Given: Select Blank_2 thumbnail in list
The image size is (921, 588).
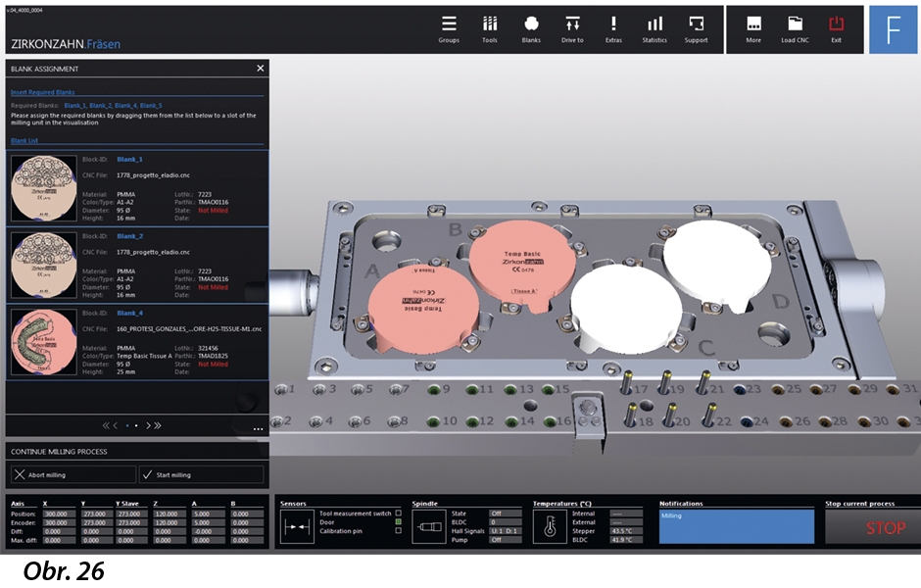Looking at the screenshot, I should pyautogui.click(x=44, y=265).
